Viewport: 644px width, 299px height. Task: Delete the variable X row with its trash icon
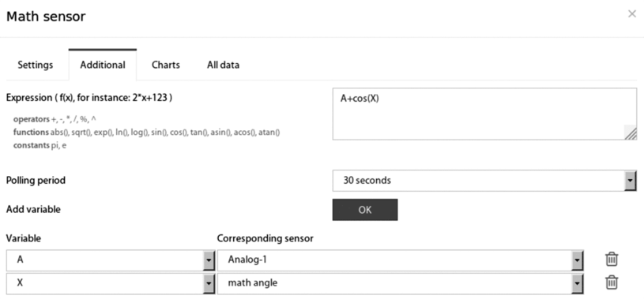click(612, 282)
